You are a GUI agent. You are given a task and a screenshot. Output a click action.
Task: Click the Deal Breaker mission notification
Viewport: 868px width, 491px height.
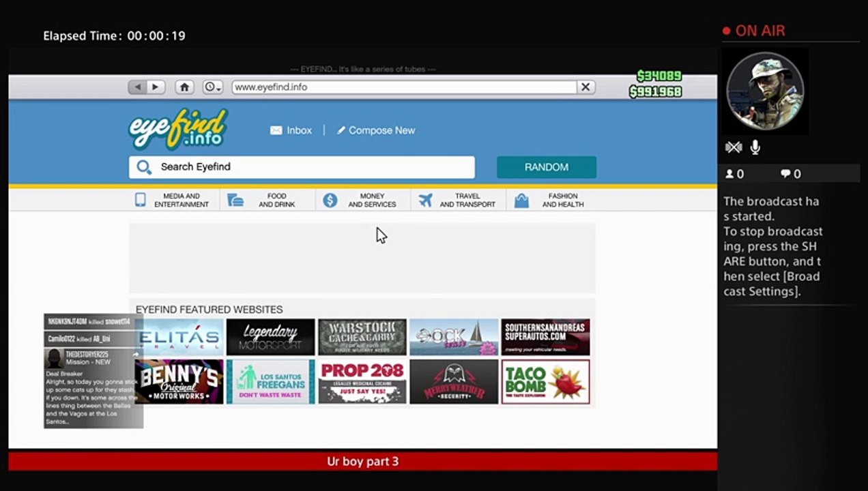point(93,388)
